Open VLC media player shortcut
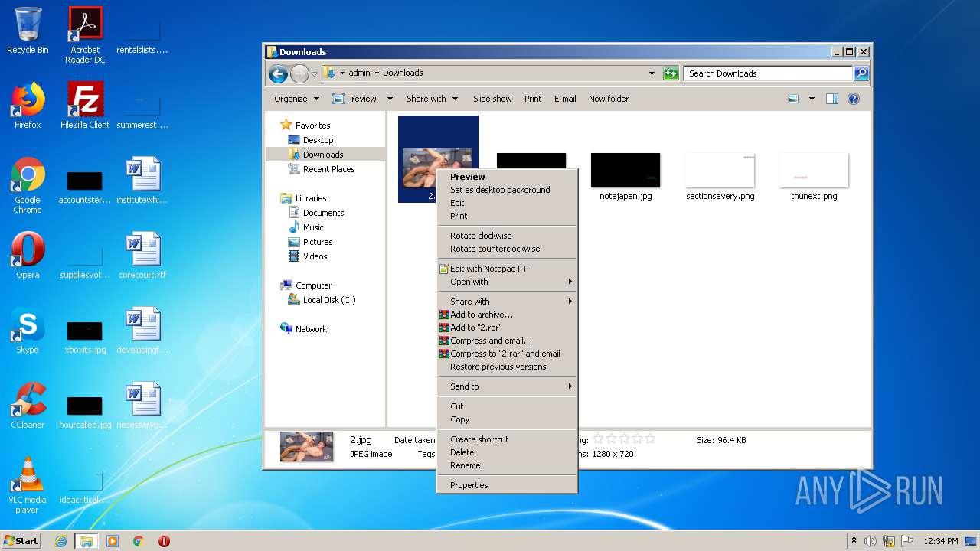Image resolution: width=980 pixels, height=551 pixels. point(28,485)
